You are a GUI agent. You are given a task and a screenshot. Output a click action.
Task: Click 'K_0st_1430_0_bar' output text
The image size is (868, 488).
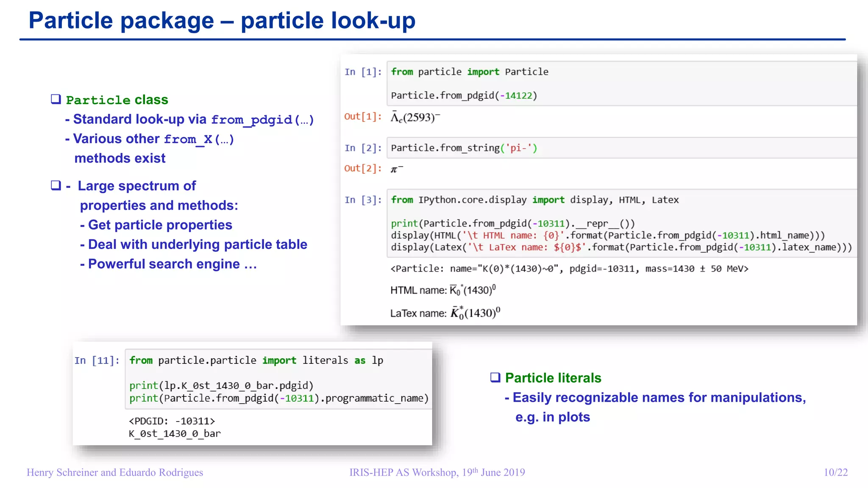tap(175, 433)
